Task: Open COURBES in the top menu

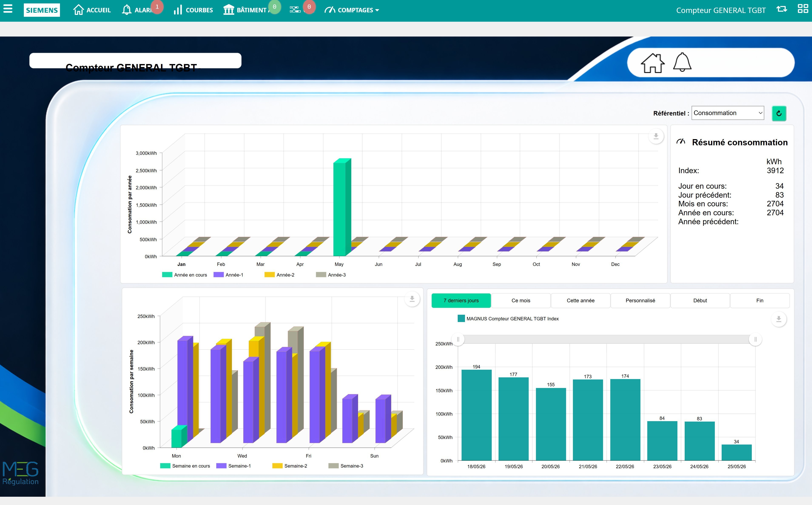Action: (x=193, y=10)
